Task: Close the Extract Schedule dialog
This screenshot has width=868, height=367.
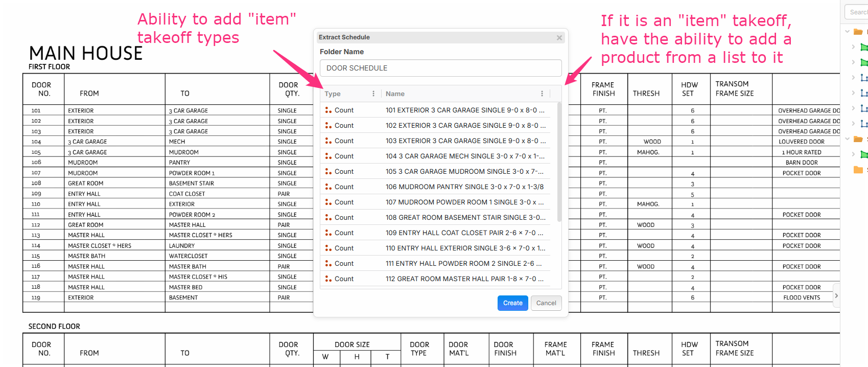Action: [559, 37]
